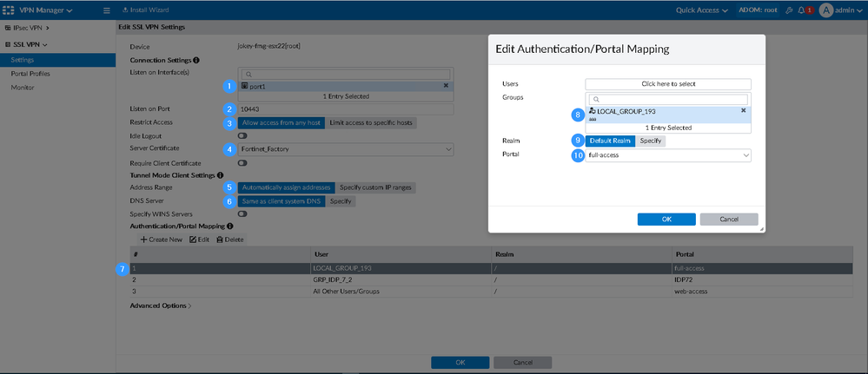Click the hamburger menu icon in header

[x=107, y=10]
